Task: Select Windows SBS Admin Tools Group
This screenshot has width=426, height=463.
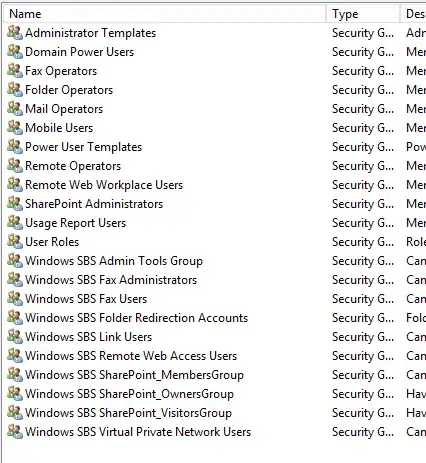Action: pyautogui.click(x=114, y=261)
